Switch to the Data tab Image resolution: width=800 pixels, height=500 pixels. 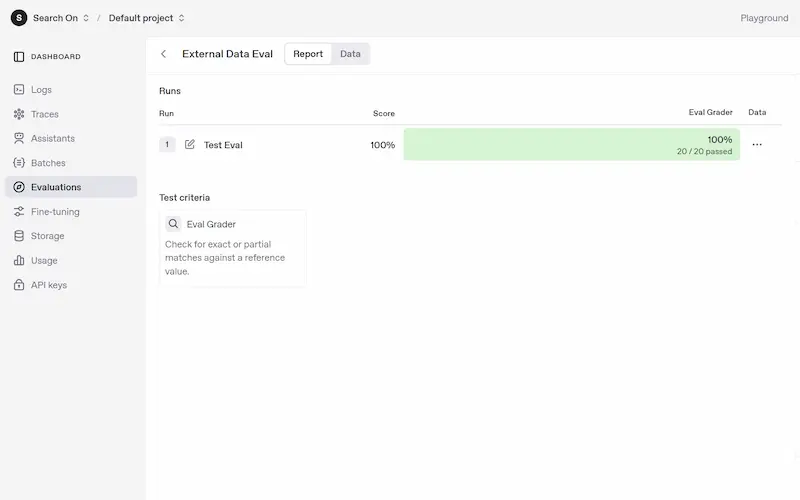coord(350,54)
